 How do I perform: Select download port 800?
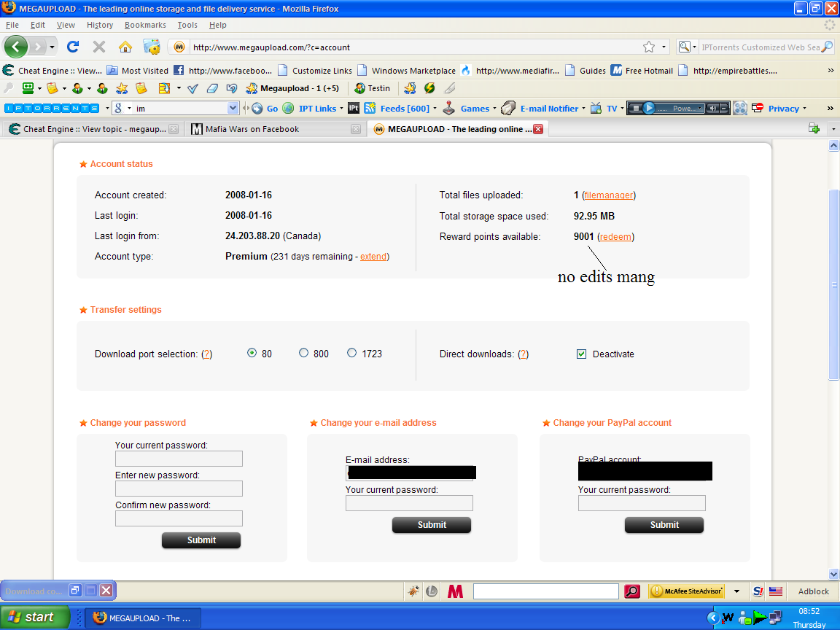[304, 353]
